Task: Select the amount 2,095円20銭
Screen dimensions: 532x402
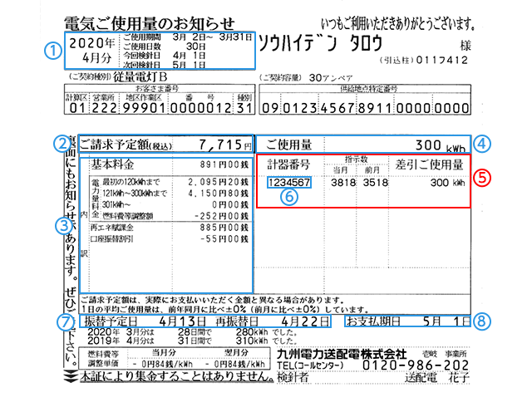Action: pos(219,182)
